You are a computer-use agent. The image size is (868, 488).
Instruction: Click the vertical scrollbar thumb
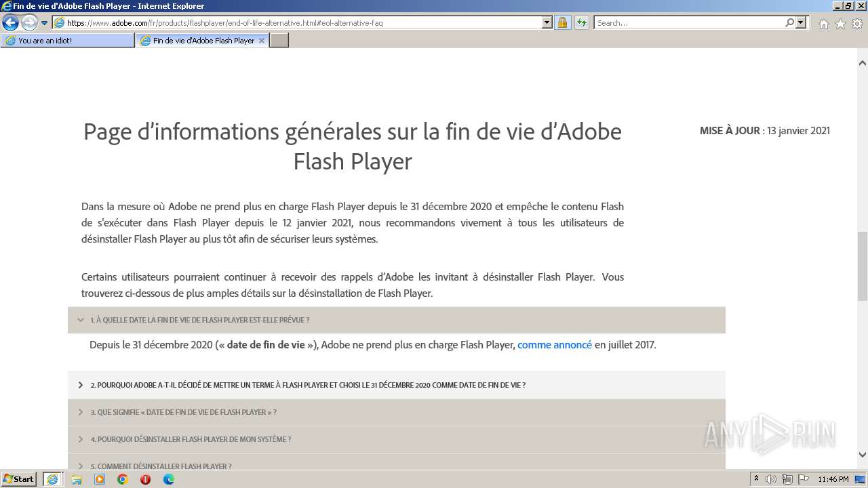point(862,266)
